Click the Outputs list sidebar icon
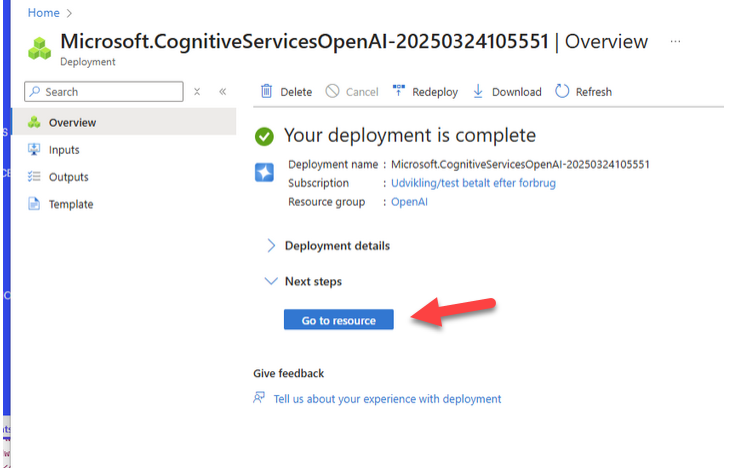The image size is (730, 468). click(34, 176)
